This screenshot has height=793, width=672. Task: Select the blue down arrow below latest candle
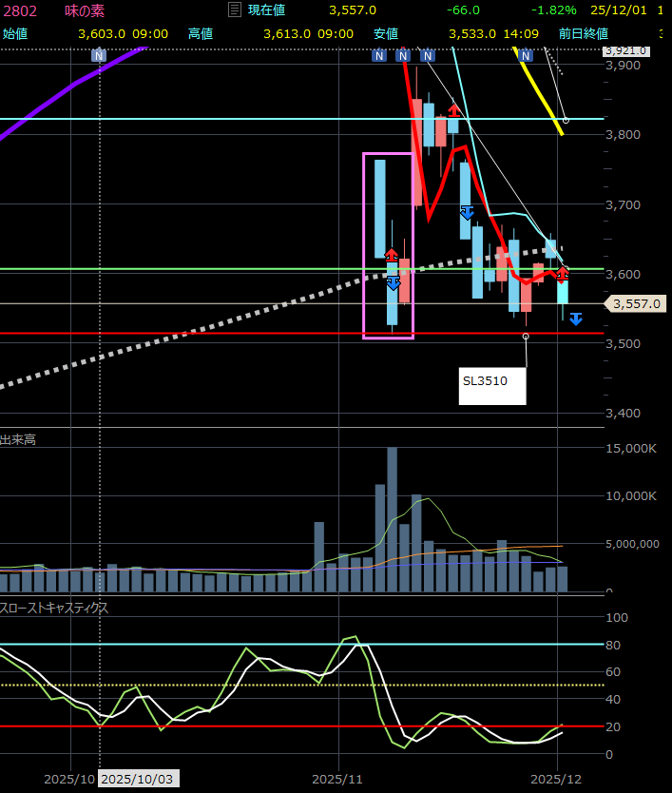coord(576,319)
